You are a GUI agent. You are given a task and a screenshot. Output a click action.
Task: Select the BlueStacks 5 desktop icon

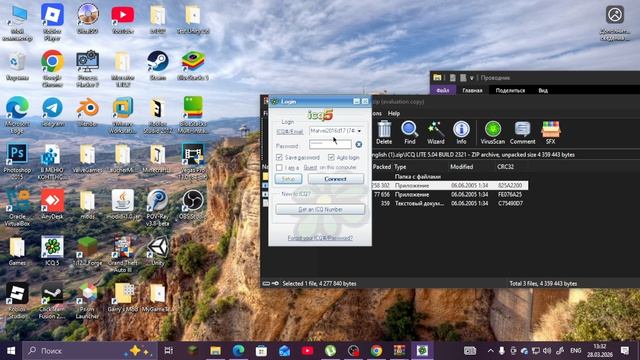tap(193, 66)
